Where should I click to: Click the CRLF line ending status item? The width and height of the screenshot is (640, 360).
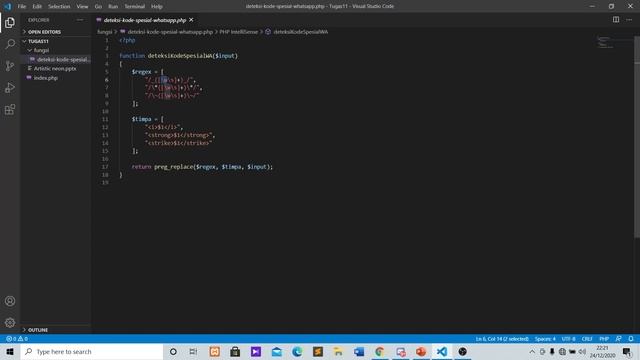(587, 339)
